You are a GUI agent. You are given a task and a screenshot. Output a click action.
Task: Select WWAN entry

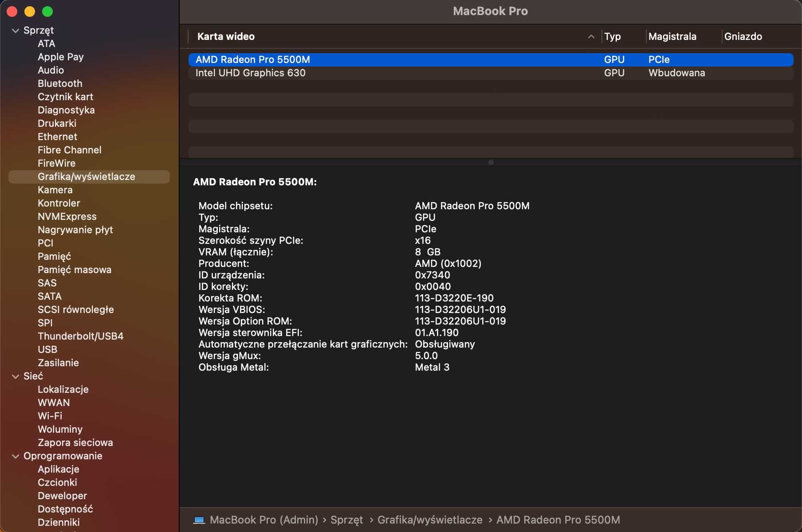[54, 403]
